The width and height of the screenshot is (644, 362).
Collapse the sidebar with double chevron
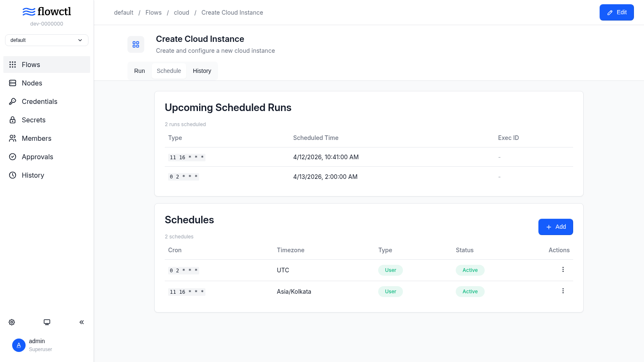point(82,322)
